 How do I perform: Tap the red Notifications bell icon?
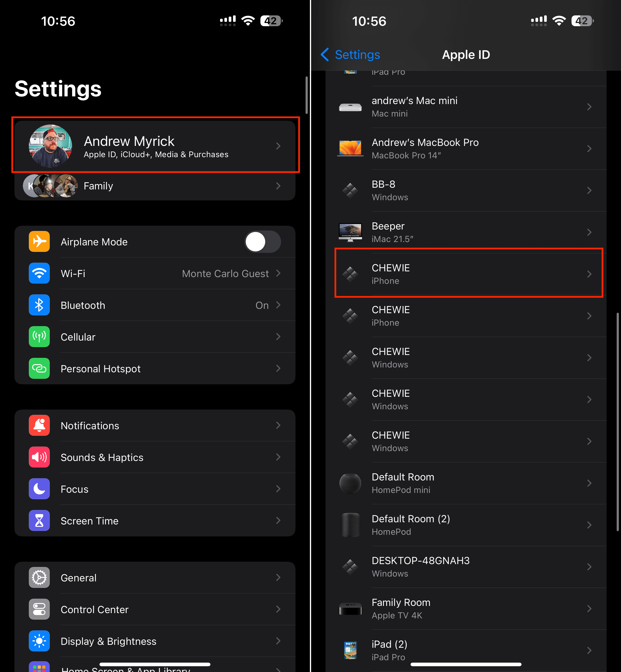[39, 425]
